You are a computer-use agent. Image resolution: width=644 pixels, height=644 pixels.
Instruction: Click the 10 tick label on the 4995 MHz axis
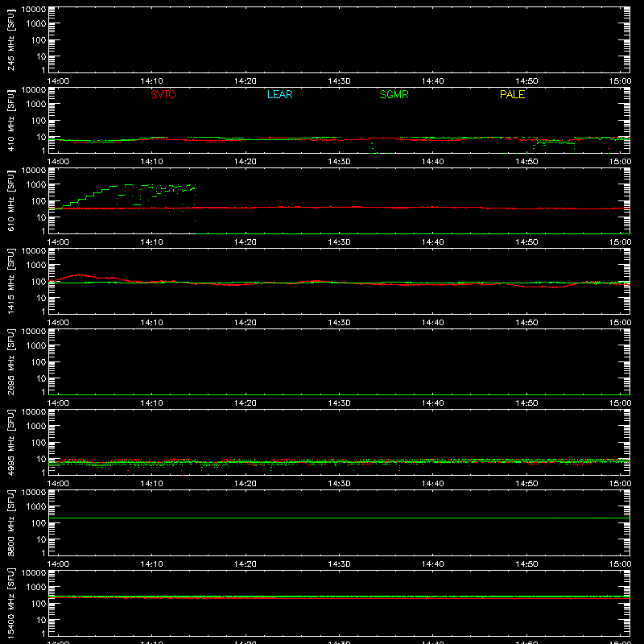point(41,459)
